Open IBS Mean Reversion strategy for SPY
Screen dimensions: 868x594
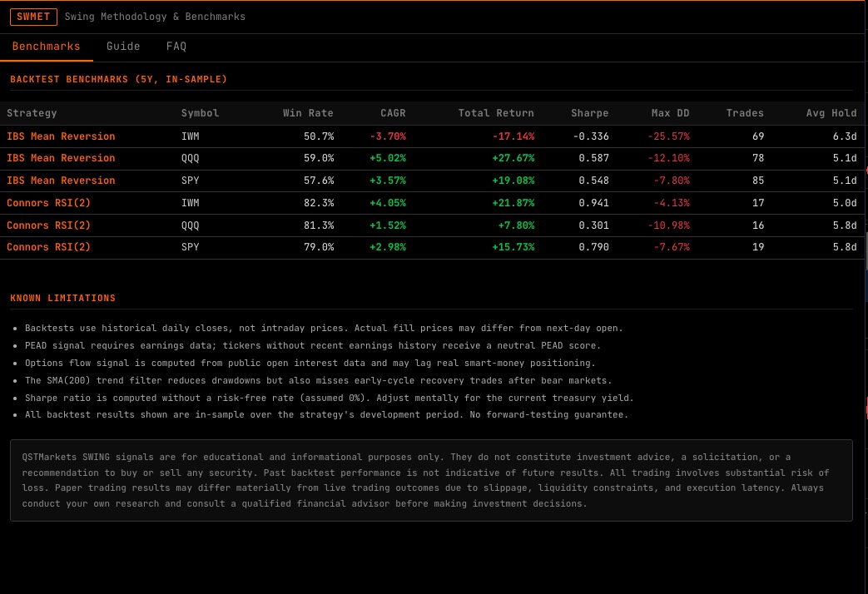point(61,181)
